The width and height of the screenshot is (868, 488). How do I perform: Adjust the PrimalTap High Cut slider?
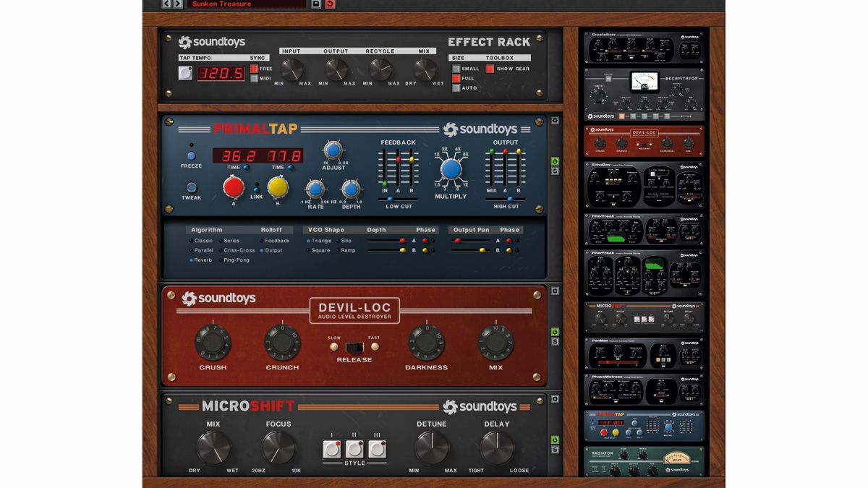pos(506,199)
